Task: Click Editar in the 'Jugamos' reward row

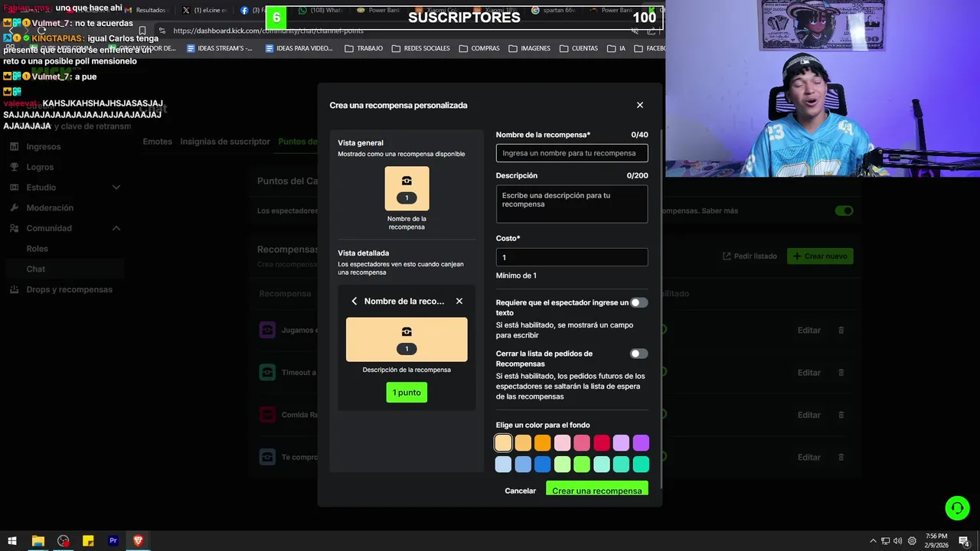Action: click(809, 331)
